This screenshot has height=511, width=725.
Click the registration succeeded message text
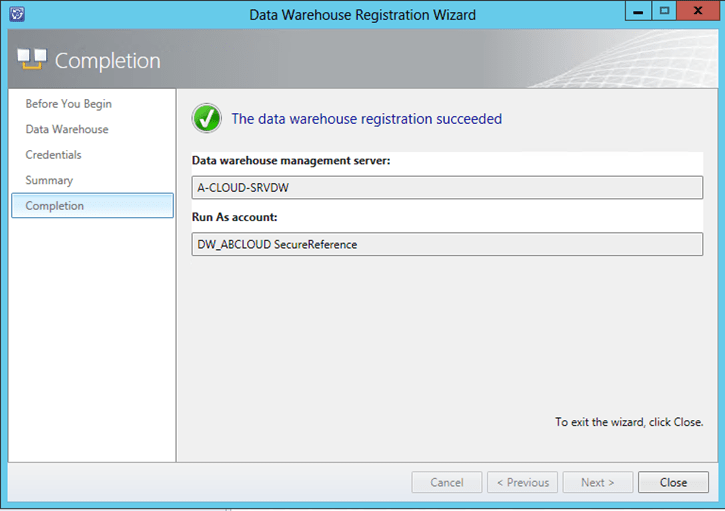(366, 119)
